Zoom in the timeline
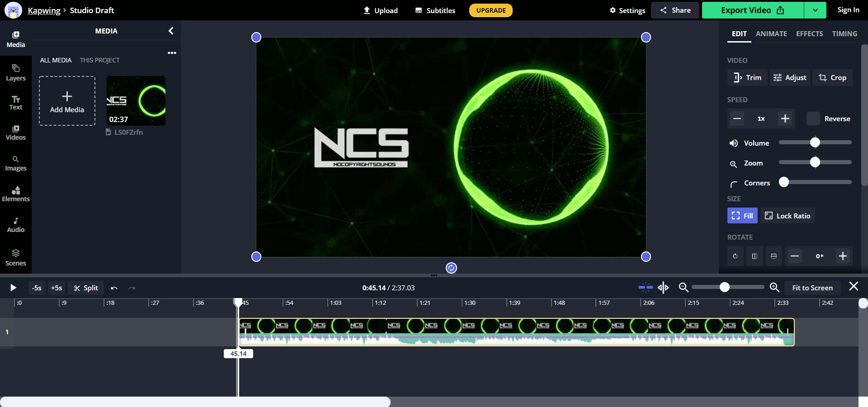 coord(774,287)
